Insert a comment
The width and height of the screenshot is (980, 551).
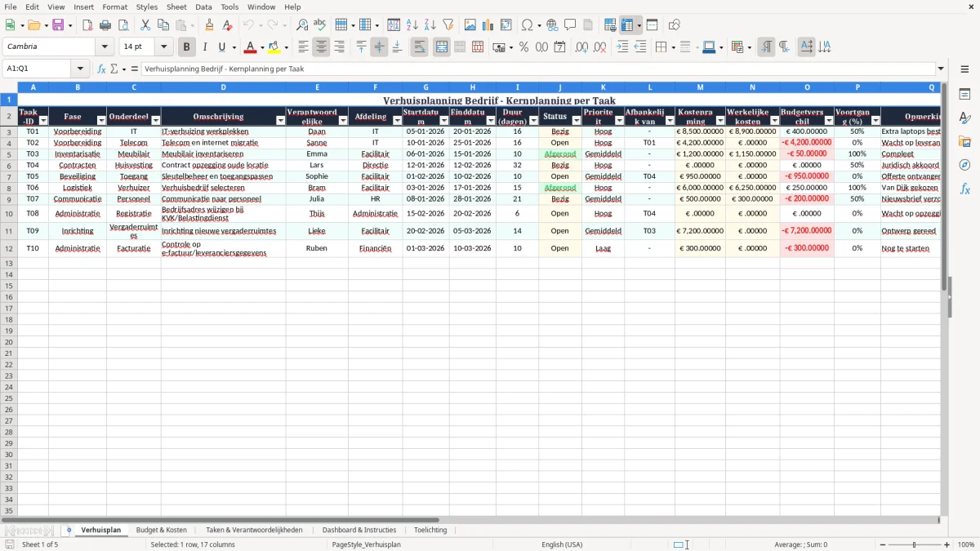570,25
